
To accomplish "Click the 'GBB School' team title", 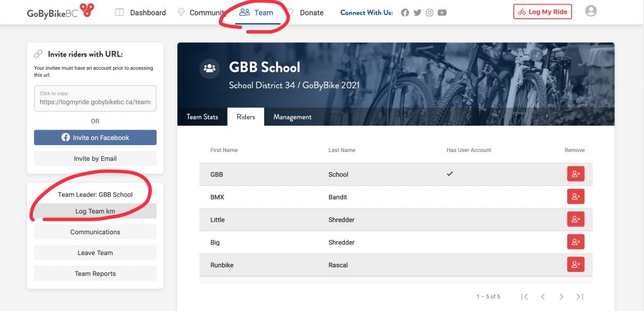I will [x=265, y=67].
